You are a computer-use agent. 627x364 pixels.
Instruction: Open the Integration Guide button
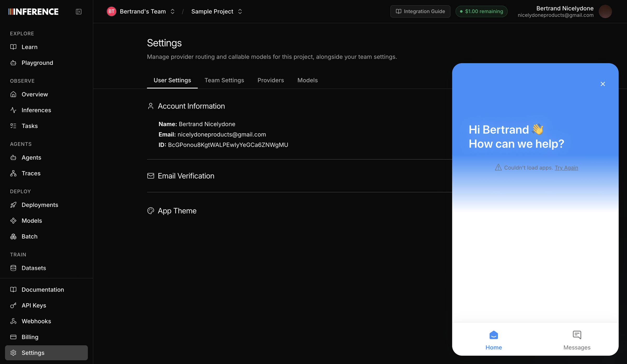(420, 11)
